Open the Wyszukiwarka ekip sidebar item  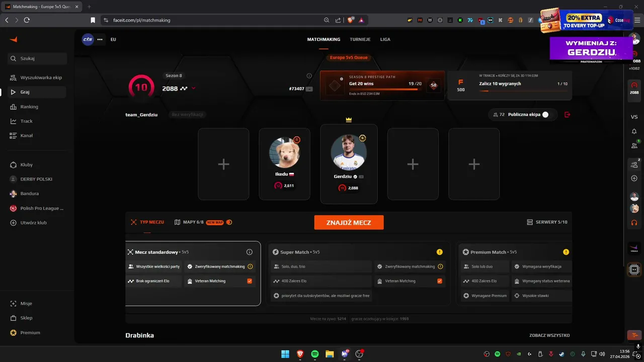(37, 77)
